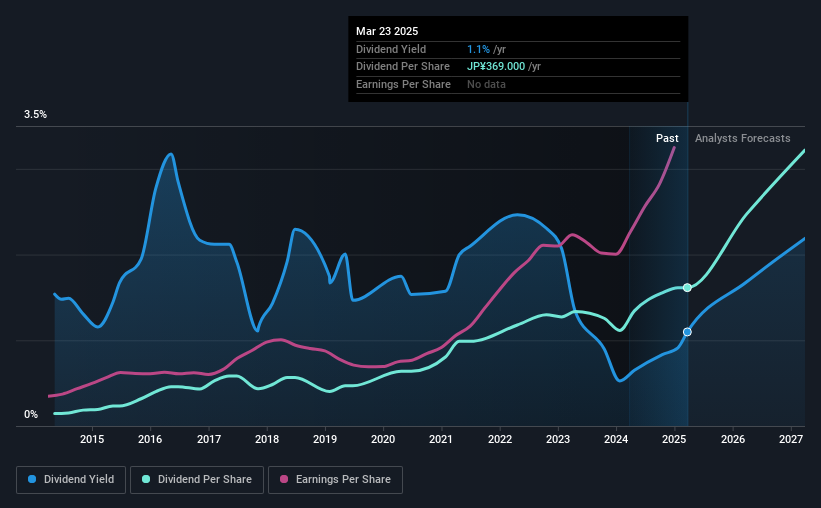Viewport: 821px width, 508px height.
Task: Click the 2015 x-axis label
Action: click(x=92, y=439)
